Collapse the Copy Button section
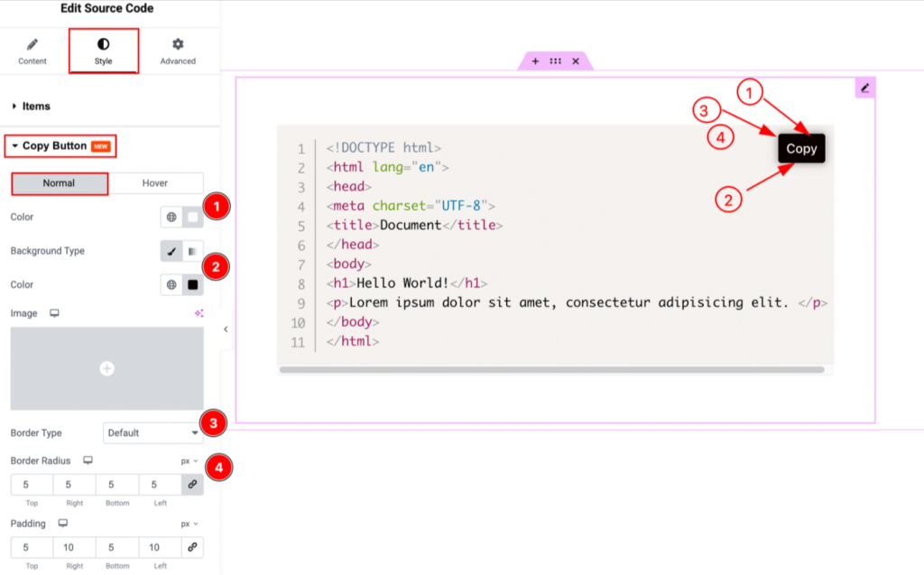Viewport: 924px width, 575px height. coord(50,145)
